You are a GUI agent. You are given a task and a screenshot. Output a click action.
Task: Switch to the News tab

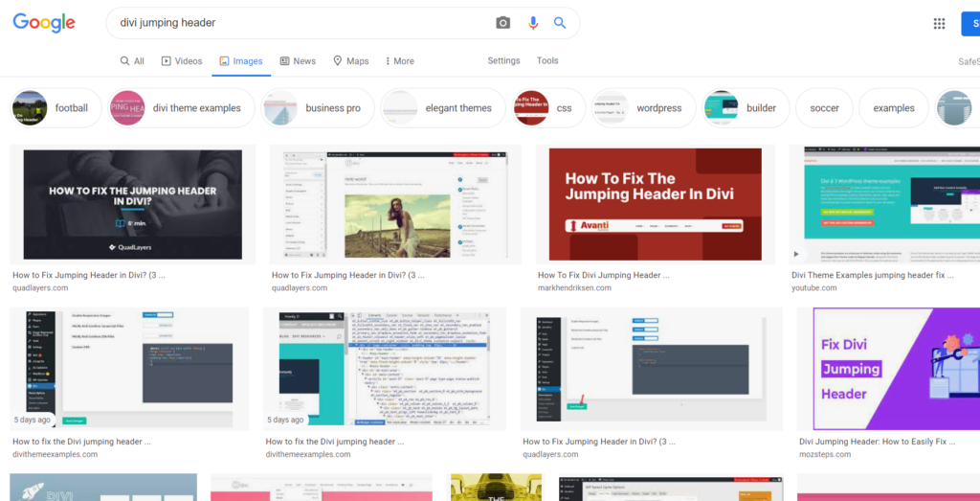[x=298, y=61]
